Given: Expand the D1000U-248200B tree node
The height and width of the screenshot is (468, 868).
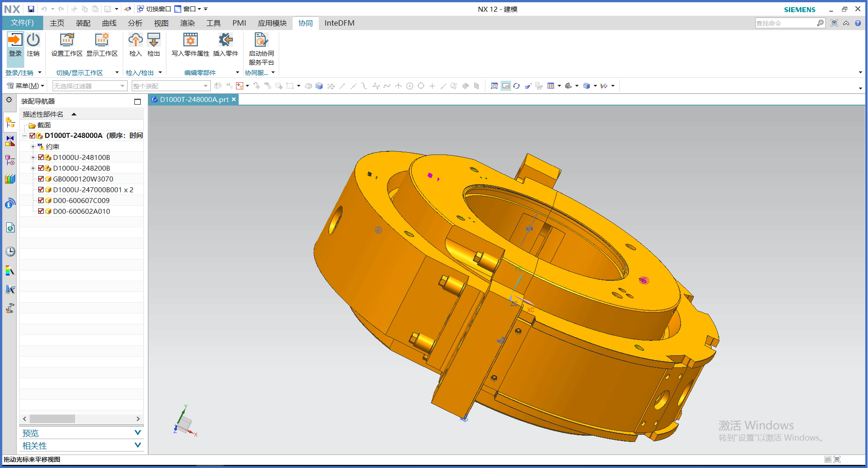Looking at the screenshot, I should (33, 168).
